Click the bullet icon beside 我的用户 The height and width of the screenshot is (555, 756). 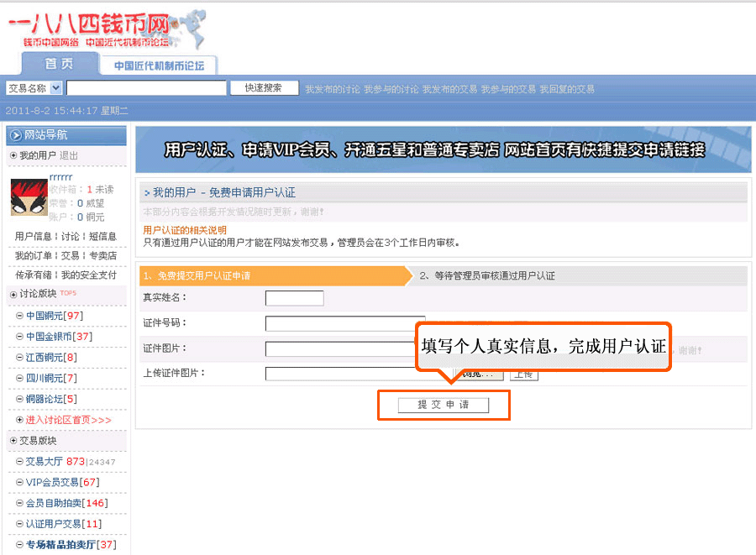pyautogui.click(x=13, y=156)
